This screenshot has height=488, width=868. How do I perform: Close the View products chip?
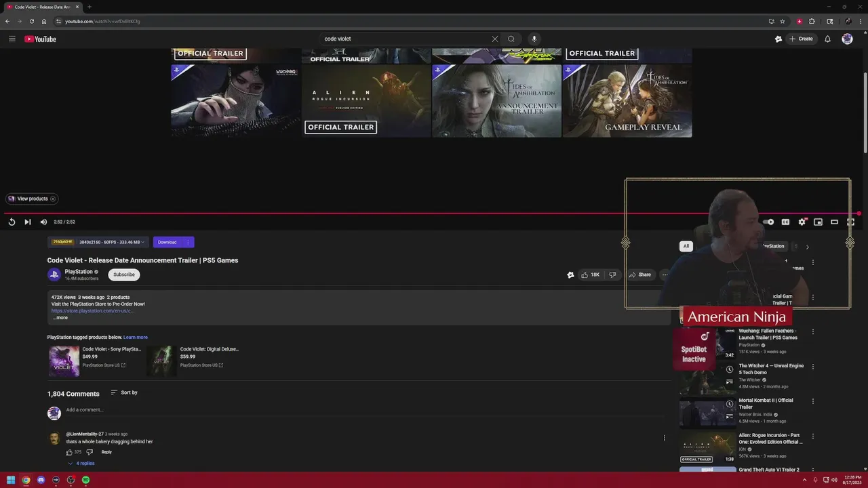click(53, 199)
